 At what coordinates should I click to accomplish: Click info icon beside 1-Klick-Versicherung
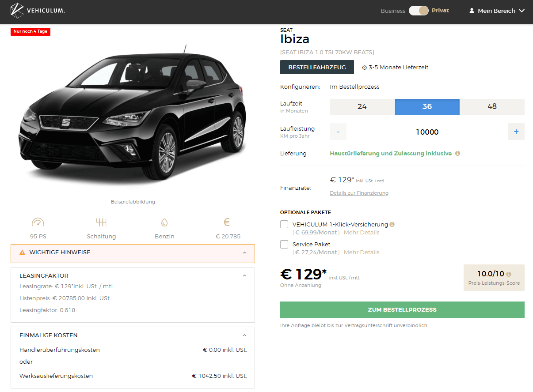coord(392,224)
